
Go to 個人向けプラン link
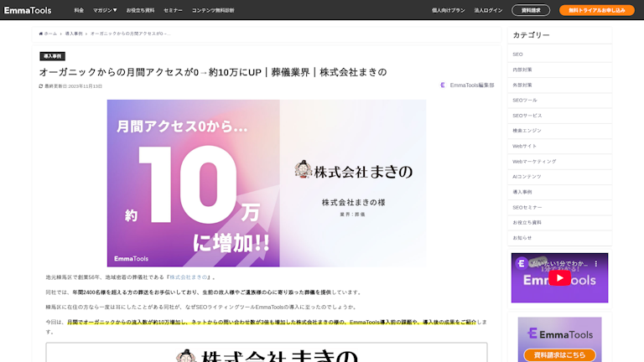448,10
